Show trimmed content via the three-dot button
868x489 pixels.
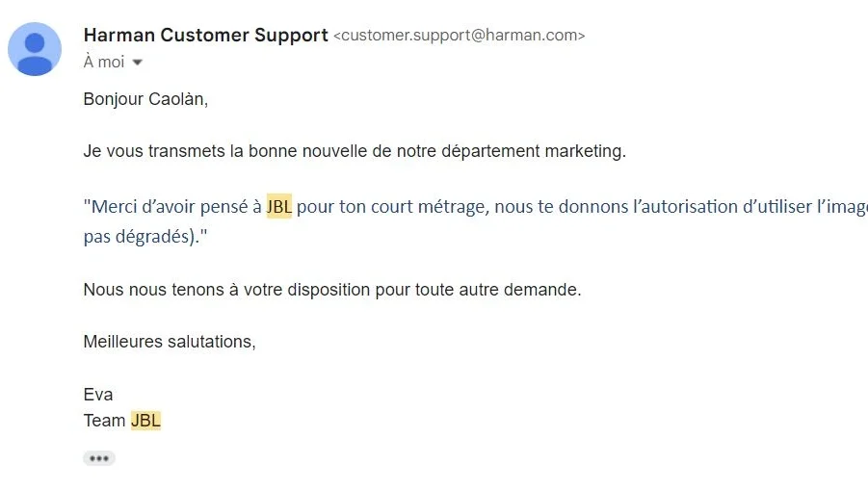pyautogui.click(x=99, y=458)
